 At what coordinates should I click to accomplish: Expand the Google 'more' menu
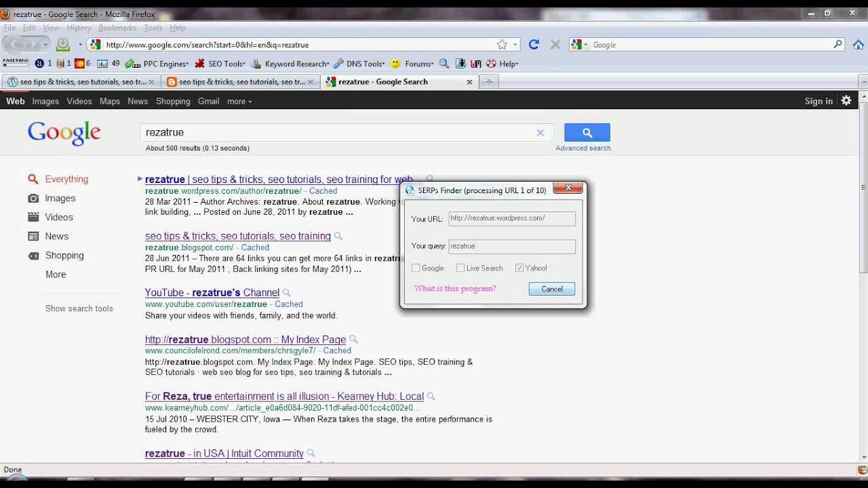point(239,101)
